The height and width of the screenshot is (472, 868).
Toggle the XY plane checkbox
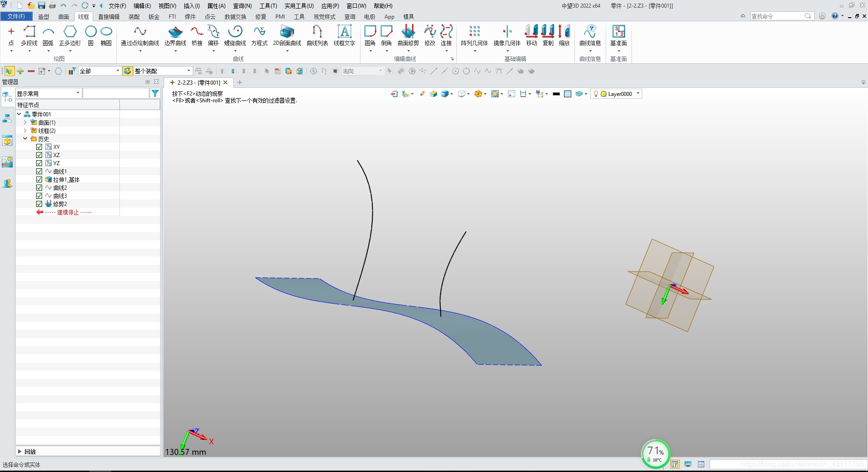[39, 147]
